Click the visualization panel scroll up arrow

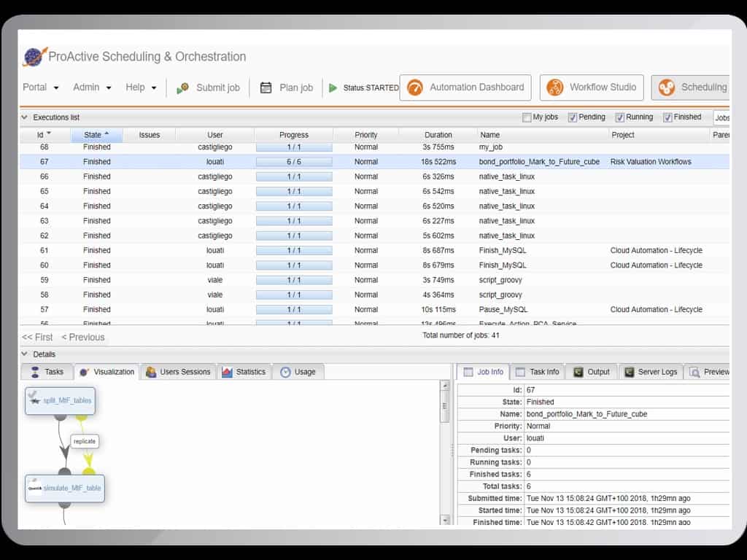(446, 386)
